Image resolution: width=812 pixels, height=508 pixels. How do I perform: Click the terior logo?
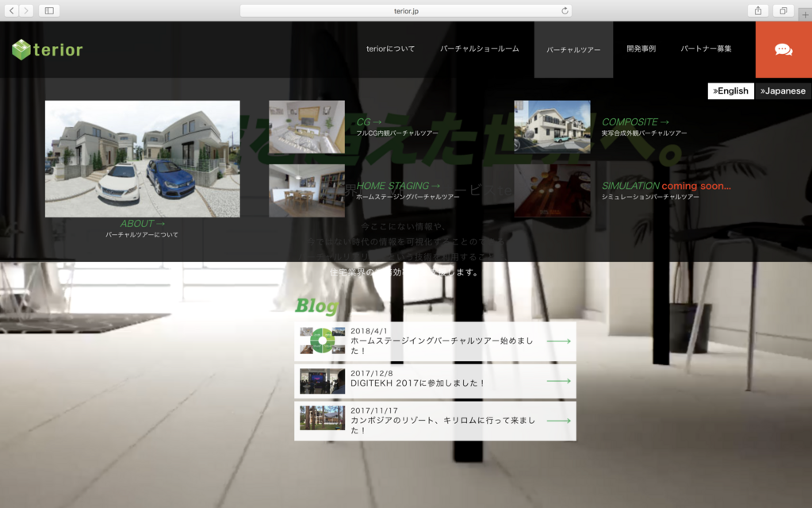(x=47, y=50)
